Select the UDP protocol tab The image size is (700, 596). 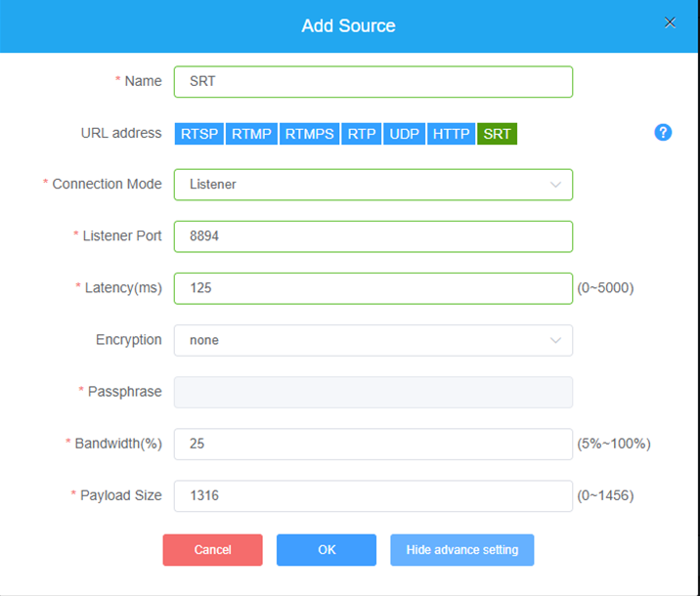click(404, 134)
